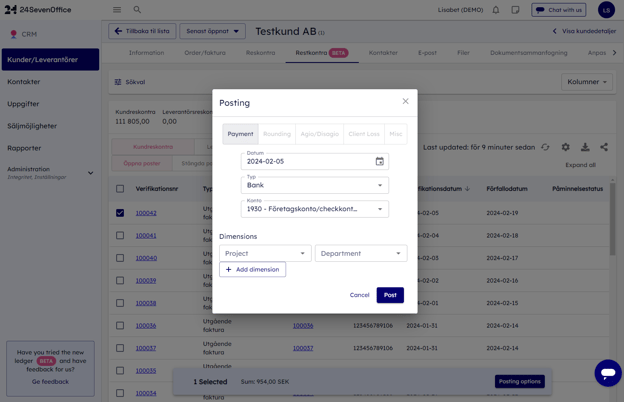The height and width of the screenshot is (402, 624).
Task: Click the download export icon
Action: [585, 147]
